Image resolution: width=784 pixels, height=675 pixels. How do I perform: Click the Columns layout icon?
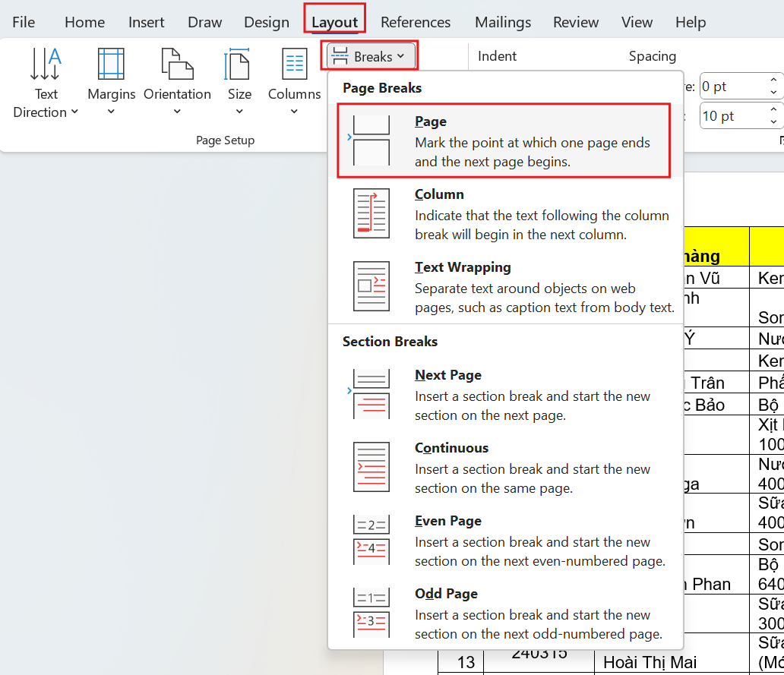point(295,64)
